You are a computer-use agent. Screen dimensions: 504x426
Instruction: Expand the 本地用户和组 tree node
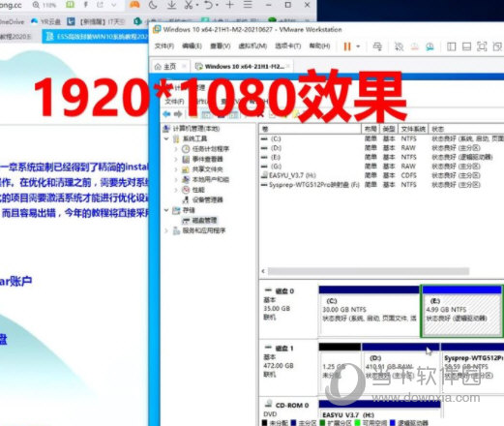pos(176,179)
